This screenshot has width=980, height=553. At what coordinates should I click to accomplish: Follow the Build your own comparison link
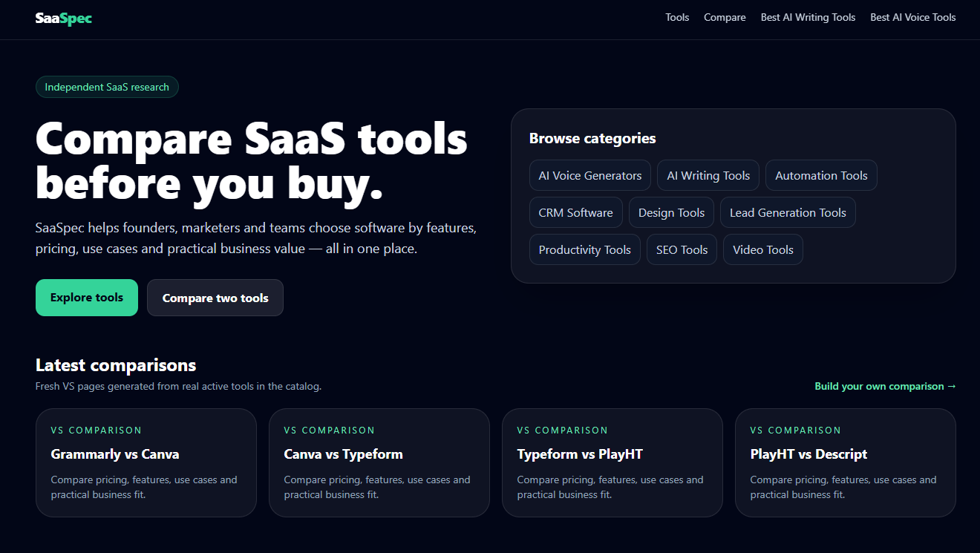[886, 386]
